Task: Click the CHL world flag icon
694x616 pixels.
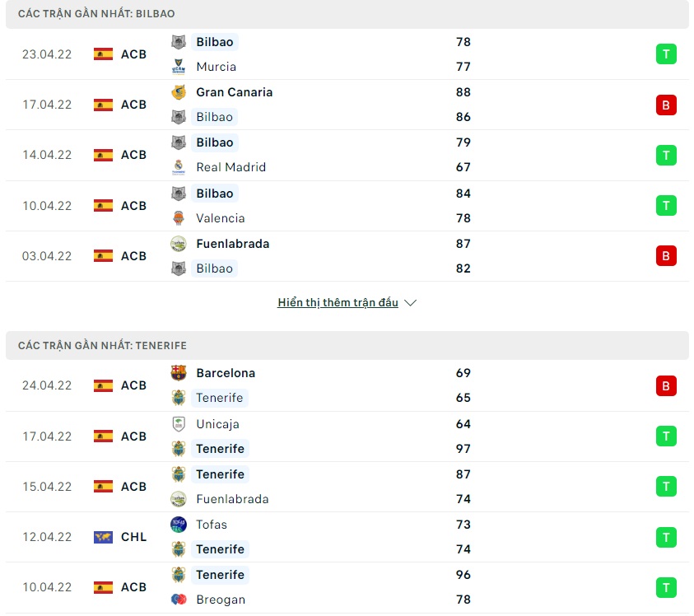Action: click(103, 537)
